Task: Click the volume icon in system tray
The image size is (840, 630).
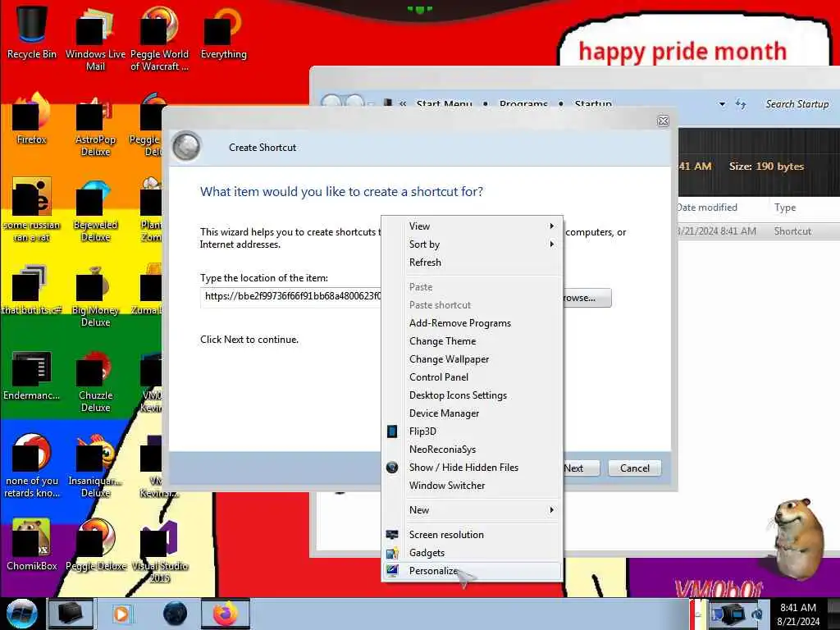Action: tap(757, 614)
